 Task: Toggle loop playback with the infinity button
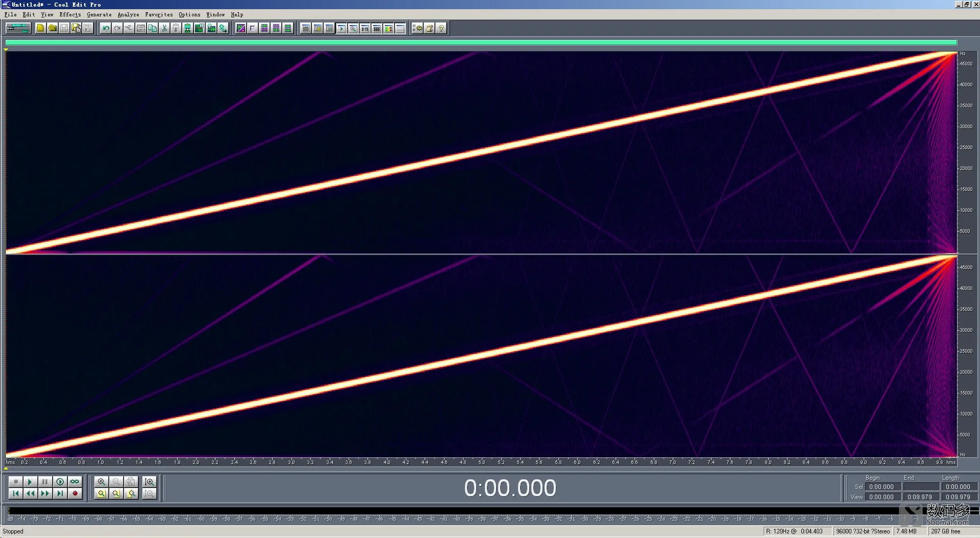(x=75, y=481)
